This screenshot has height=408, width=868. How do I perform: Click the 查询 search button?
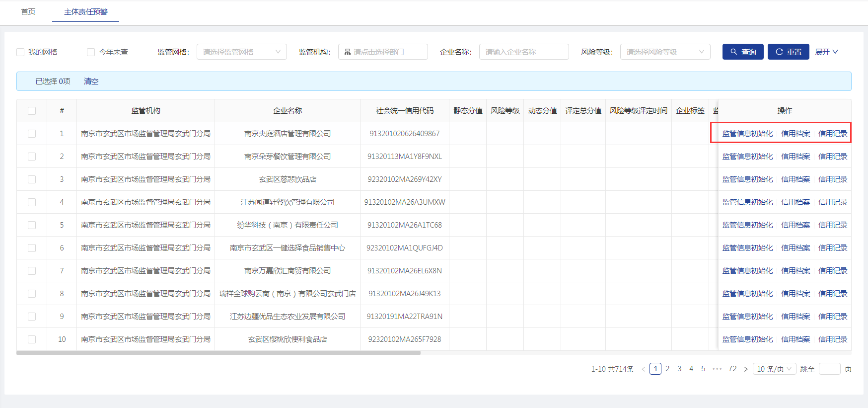coord(742,52)
